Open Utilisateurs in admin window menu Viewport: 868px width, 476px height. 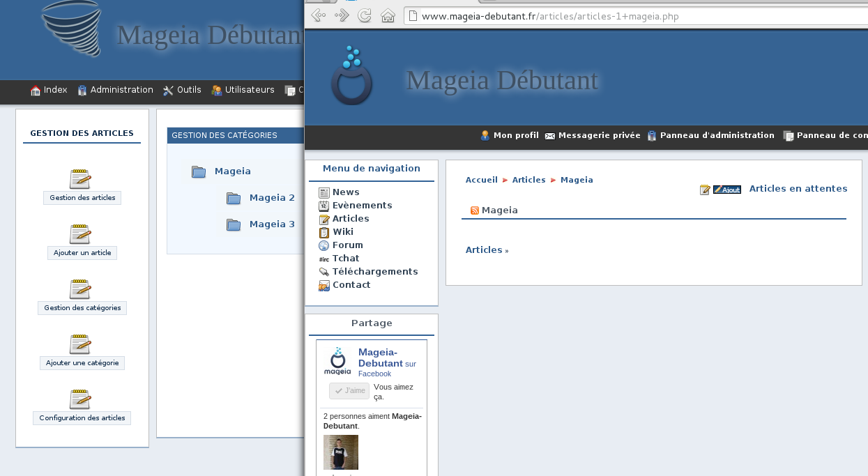click(250, 90)
